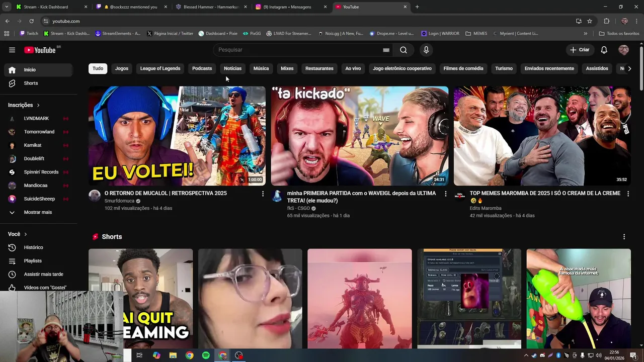Open options for O RETORNO DE MUCALOL video
Screen dimensions: 644x362
tap(263, 194)
